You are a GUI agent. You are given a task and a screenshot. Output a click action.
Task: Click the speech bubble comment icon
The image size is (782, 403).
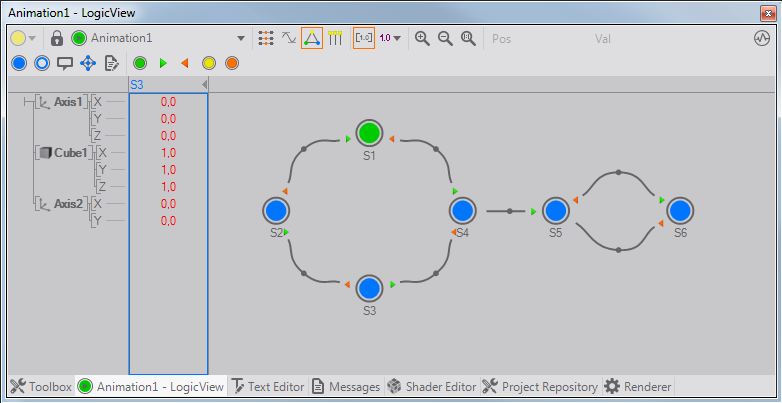click(65, 63)
